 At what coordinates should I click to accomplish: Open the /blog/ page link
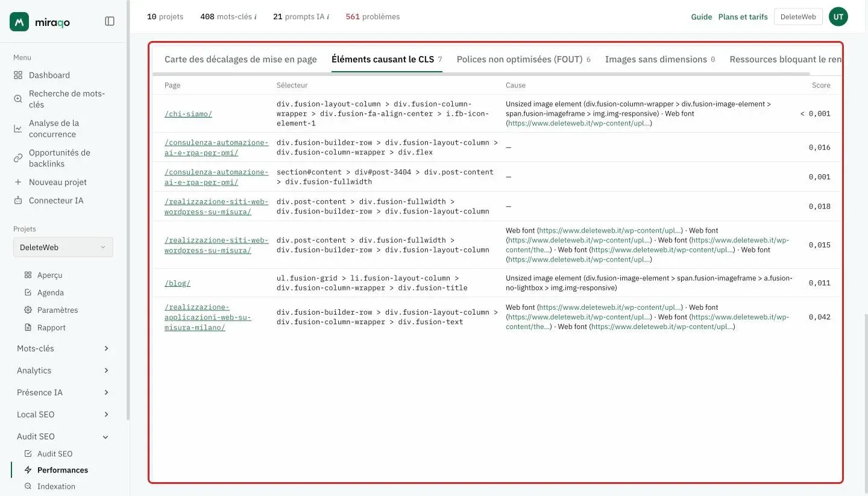tap(177, 283)
